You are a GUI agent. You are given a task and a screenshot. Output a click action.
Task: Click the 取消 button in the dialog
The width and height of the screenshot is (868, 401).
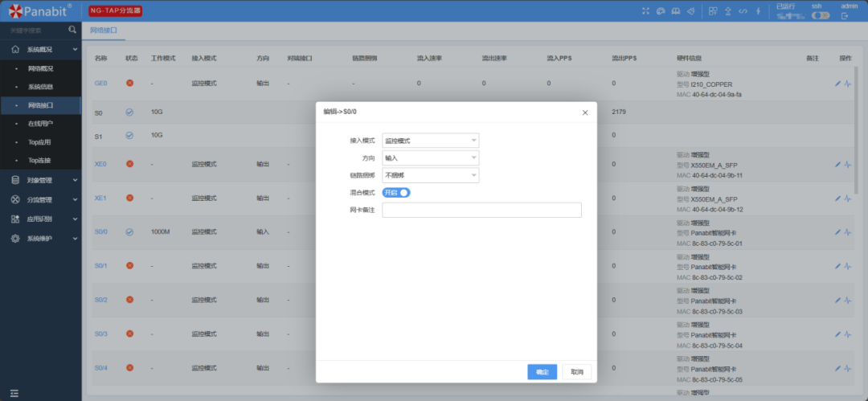tap(577, 372)
